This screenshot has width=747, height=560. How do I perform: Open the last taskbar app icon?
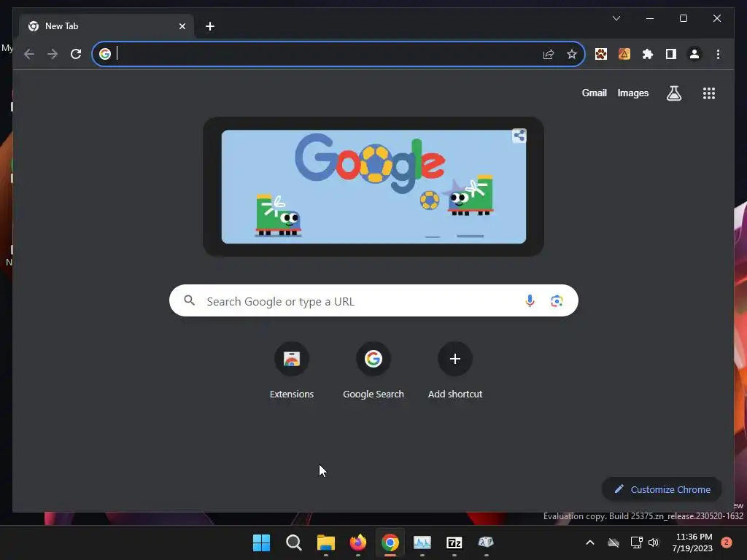(486, 542)
